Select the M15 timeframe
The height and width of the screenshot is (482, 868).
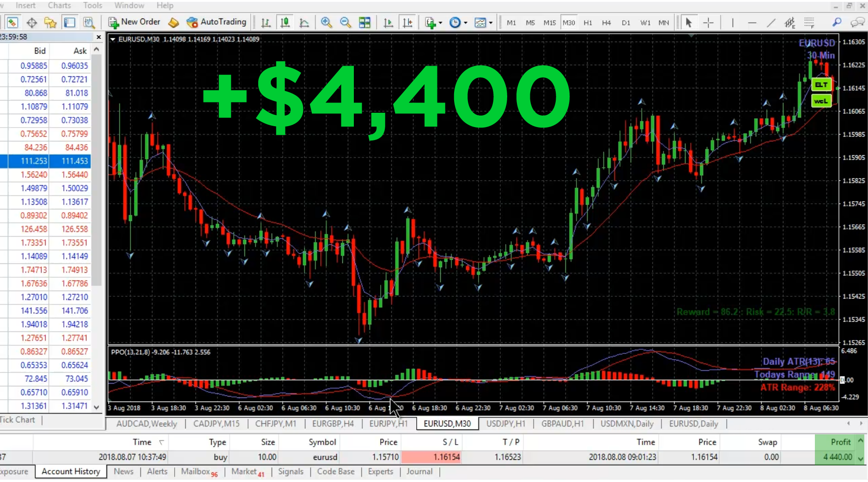point(550,22)
